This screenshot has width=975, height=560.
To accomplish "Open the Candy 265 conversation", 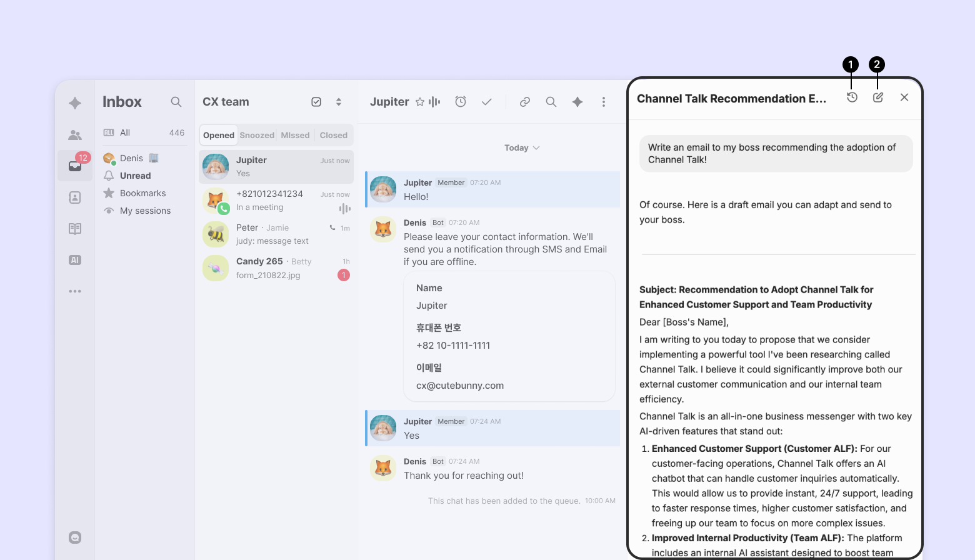I will (x=276, y=268).
